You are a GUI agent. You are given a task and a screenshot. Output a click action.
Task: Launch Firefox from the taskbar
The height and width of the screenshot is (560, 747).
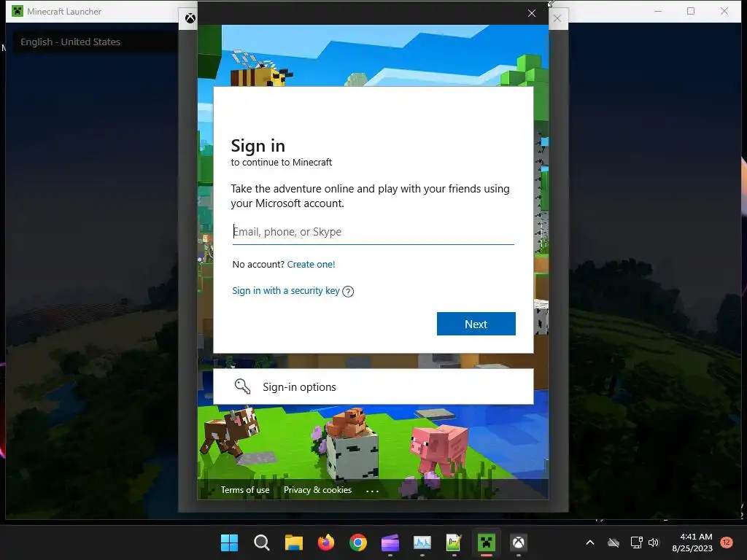(x=326, y=542)
